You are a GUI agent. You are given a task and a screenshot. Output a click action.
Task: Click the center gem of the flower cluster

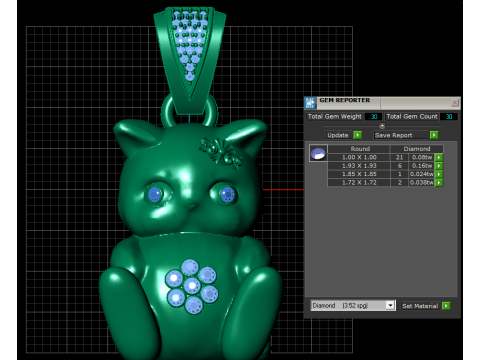pyautogui.click(x=192, y=286)
